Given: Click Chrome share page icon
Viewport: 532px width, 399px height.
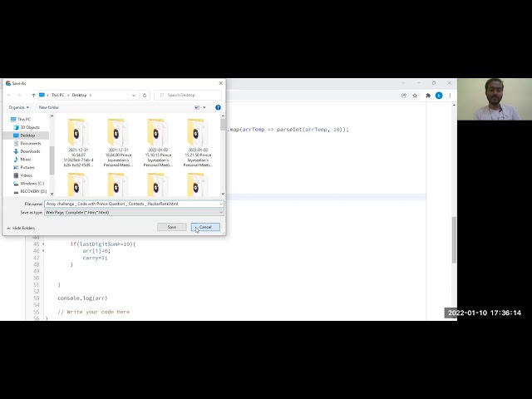Looking at the screenshot, I should coord(404,96).
